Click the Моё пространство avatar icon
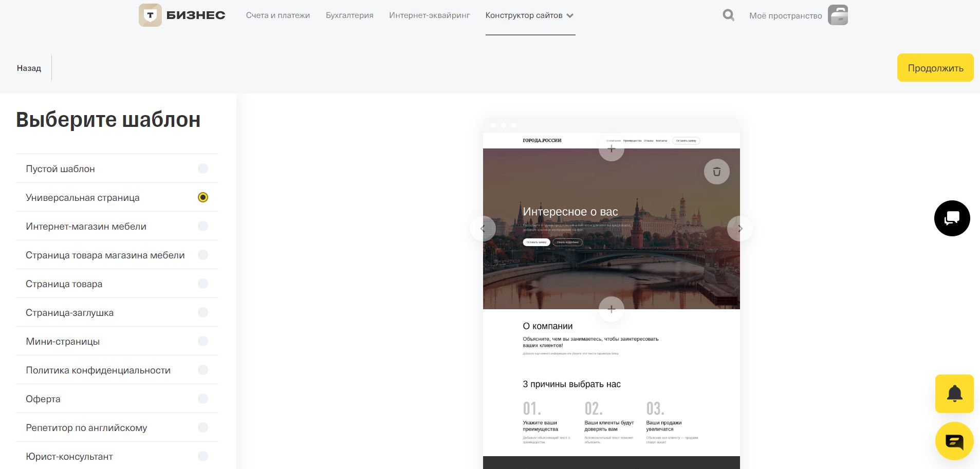980x469 pixels. tap(838, 15)
